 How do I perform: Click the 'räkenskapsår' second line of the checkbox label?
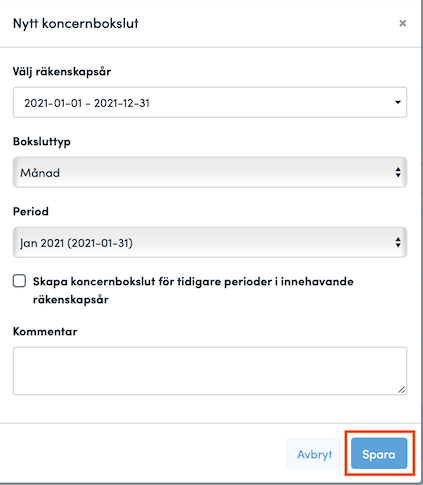point(71,299)
